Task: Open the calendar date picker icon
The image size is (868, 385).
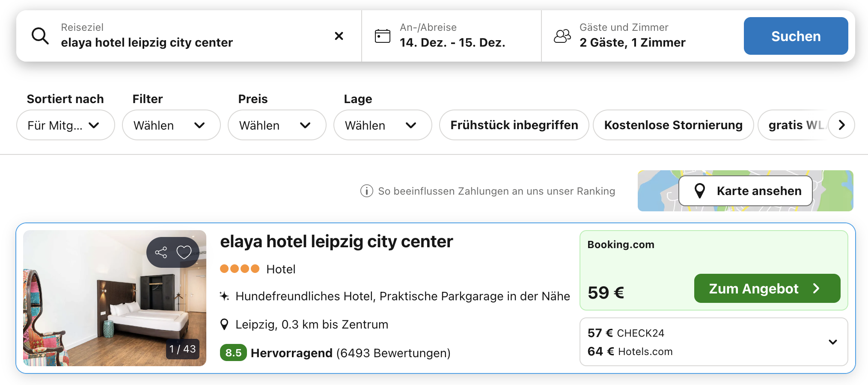Action: coord(382,36)
